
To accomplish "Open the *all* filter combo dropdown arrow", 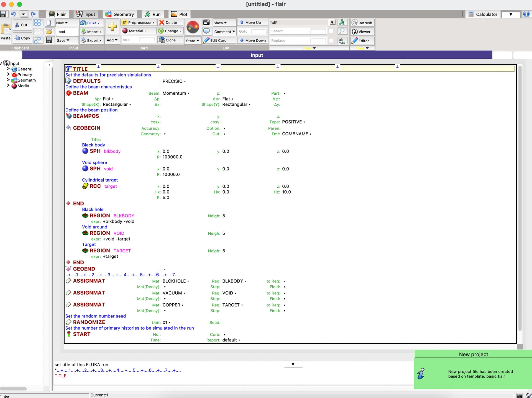I will click(332, 22).
